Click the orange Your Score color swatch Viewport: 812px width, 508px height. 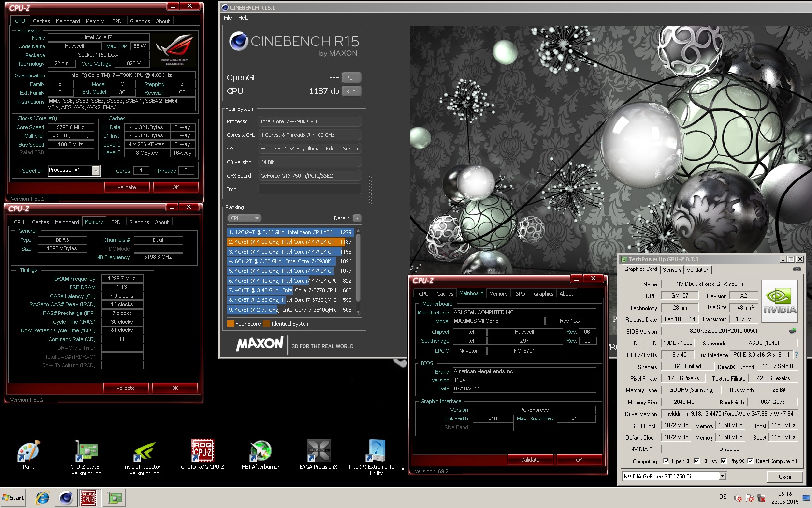[231, 324]
